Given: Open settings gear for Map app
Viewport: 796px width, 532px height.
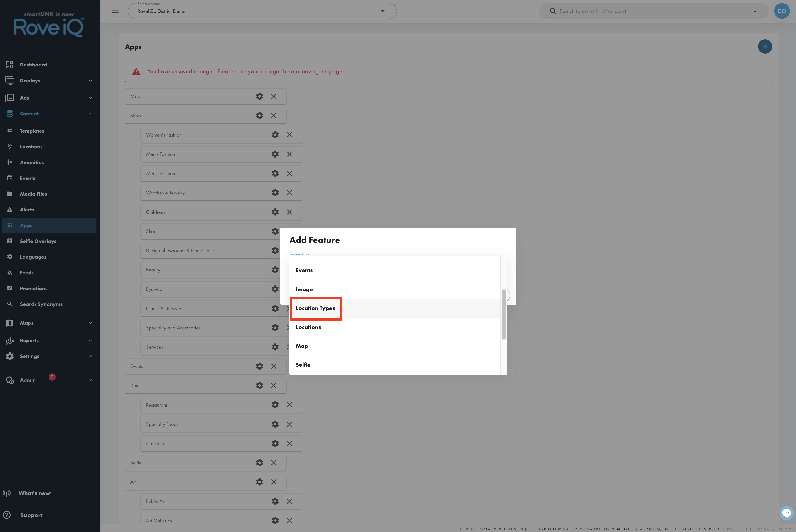Looking at the screenshot, I should pos(259,96).
